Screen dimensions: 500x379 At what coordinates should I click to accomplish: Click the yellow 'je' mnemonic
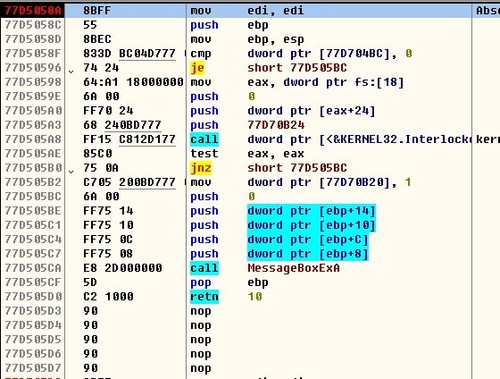pos(197,68)
